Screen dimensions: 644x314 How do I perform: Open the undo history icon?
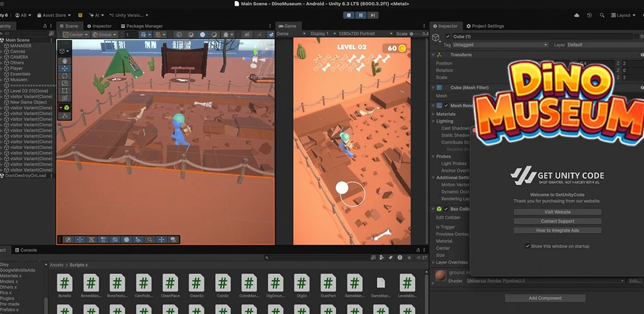589,15
